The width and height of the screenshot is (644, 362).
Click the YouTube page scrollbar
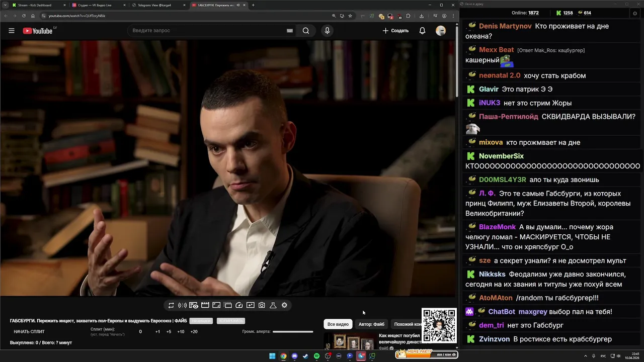point(457,60)
